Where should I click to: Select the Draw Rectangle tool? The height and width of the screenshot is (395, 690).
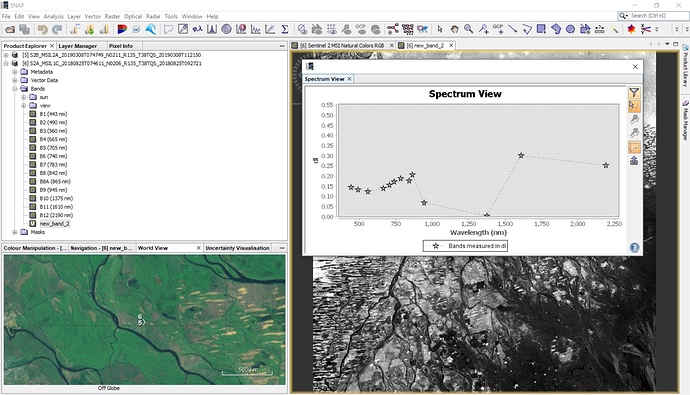coord(541,29)
